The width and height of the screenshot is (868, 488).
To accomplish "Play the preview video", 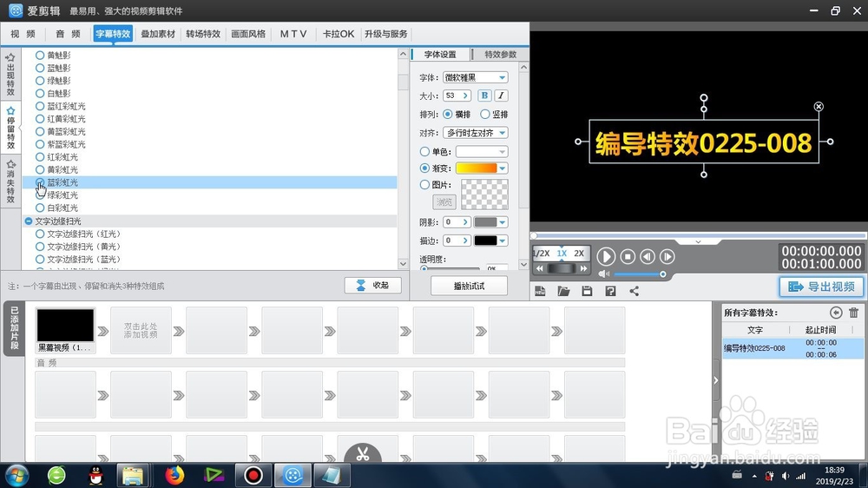I will click(606, 256).
